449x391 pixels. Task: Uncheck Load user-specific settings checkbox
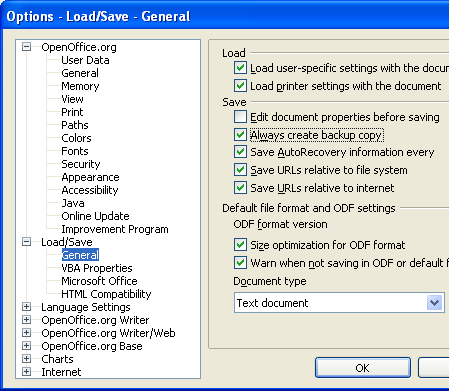(240, 68)
